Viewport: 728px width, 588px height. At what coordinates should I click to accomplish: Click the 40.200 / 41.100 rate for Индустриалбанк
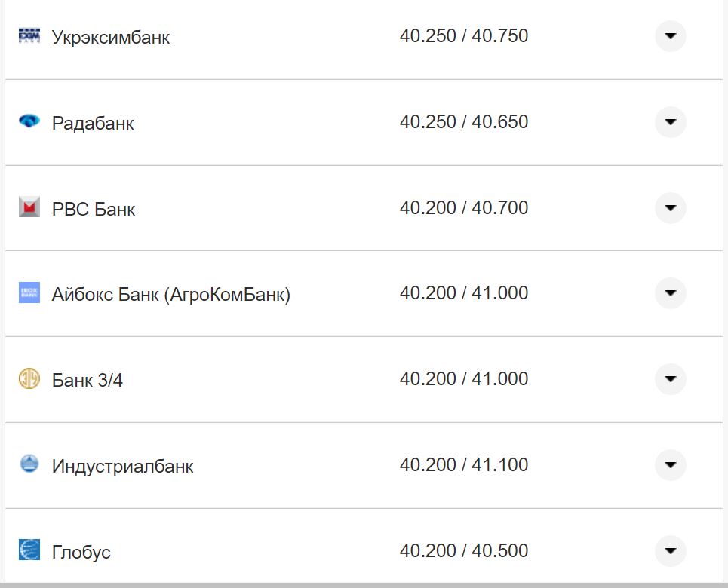point(465,464)
